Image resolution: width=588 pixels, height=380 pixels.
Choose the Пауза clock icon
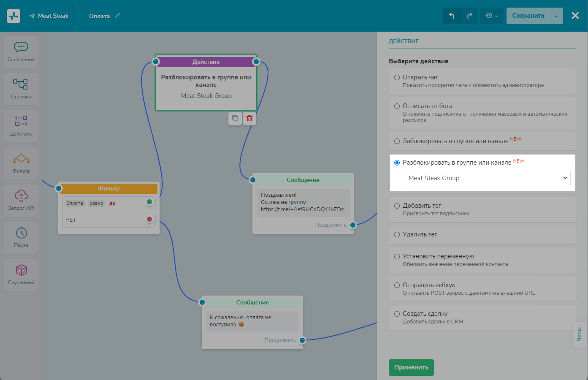pyautogui.click(x=21, y=233)
